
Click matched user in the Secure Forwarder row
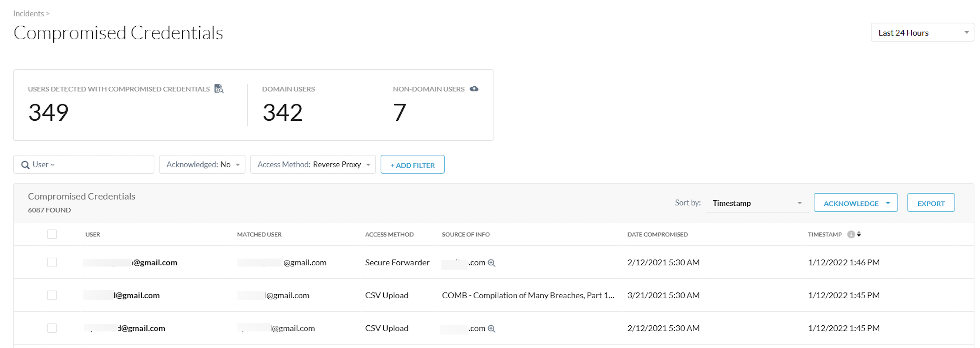(x=282, y=263)
